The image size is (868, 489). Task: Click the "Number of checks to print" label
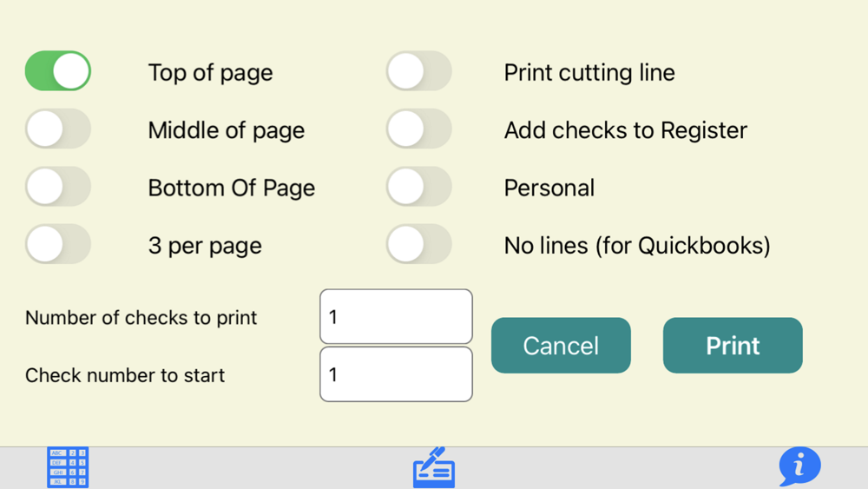coord(141,318)
